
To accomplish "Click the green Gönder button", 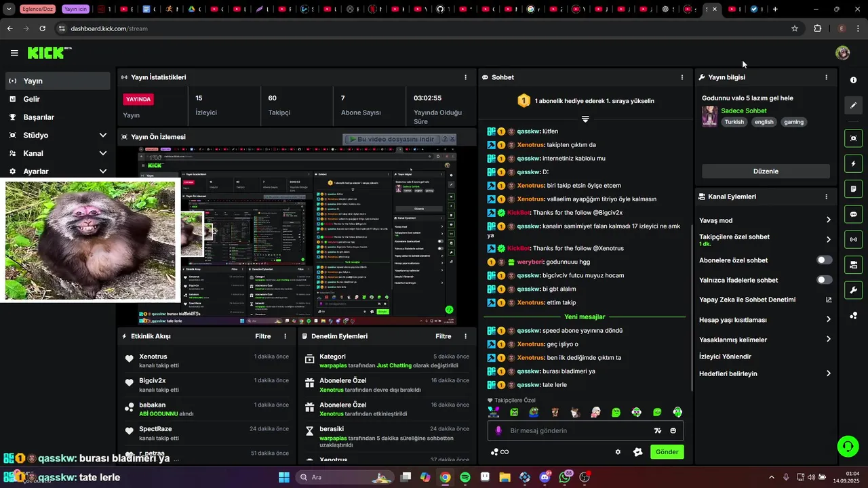I will click(667, 452).
